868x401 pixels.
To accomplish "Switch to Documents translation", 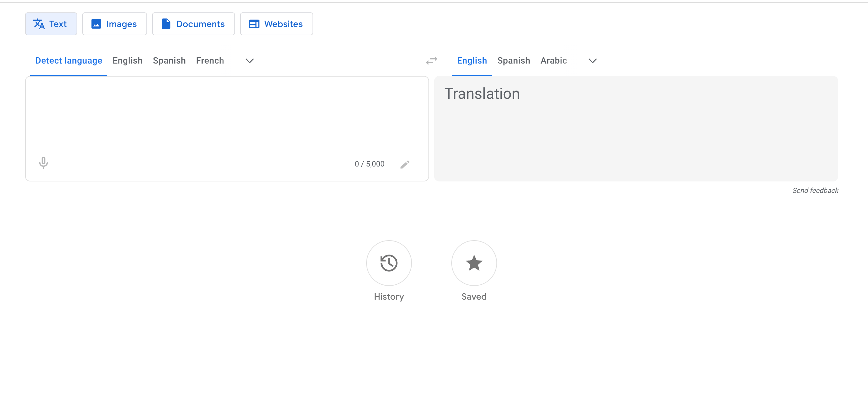I will click(193, 24).
